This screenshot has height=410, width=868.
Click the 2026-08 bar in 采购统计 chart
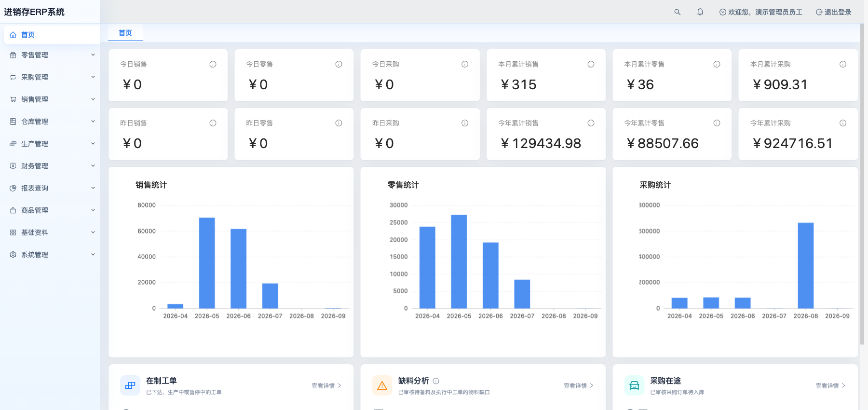[x=806, y=265]
